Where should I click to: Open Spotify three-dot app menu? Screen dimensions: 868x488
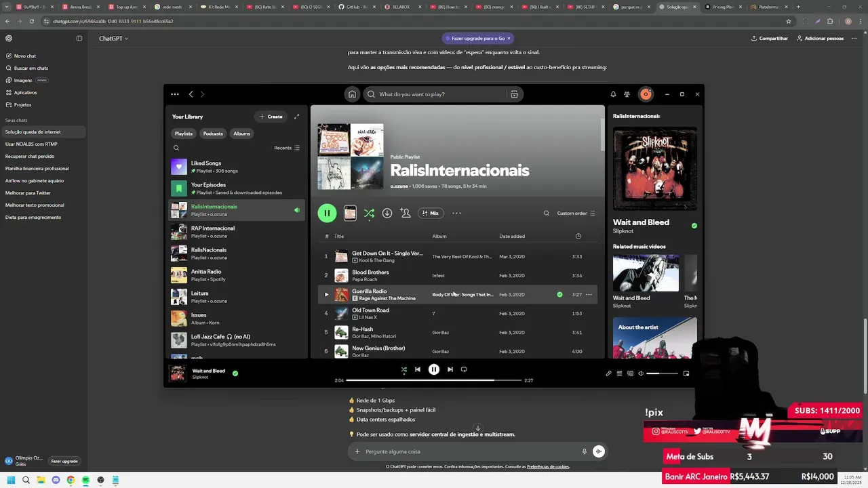click(175, 94)
